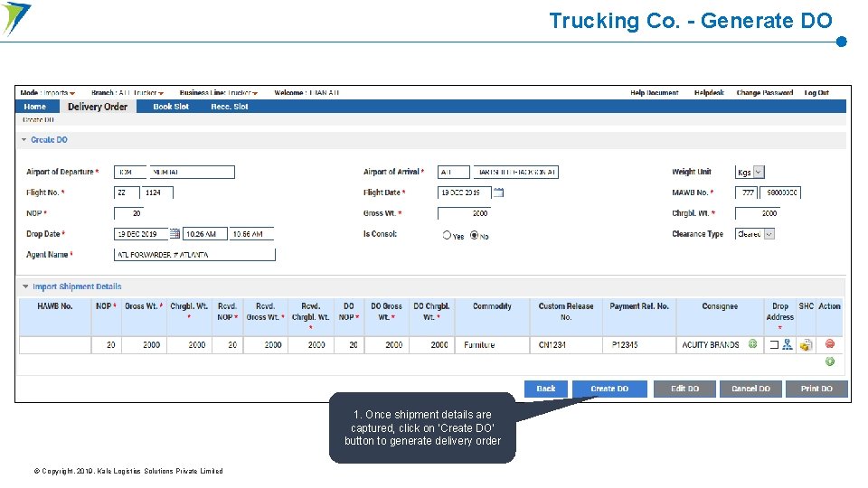Click the drop end time 10:56 AM field
Screen dimensions: 868x488
click(251, 234)
